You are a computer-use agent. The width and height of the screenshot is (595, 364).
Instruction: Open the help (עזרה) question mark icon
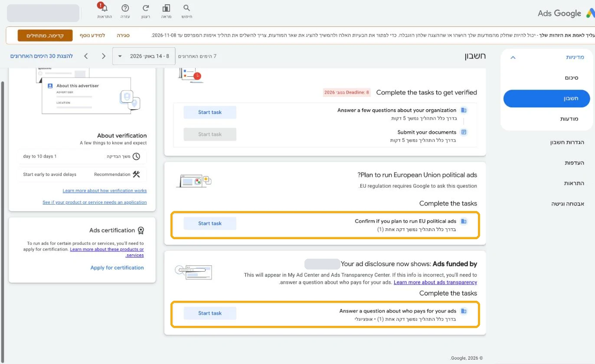pos(125,8)
